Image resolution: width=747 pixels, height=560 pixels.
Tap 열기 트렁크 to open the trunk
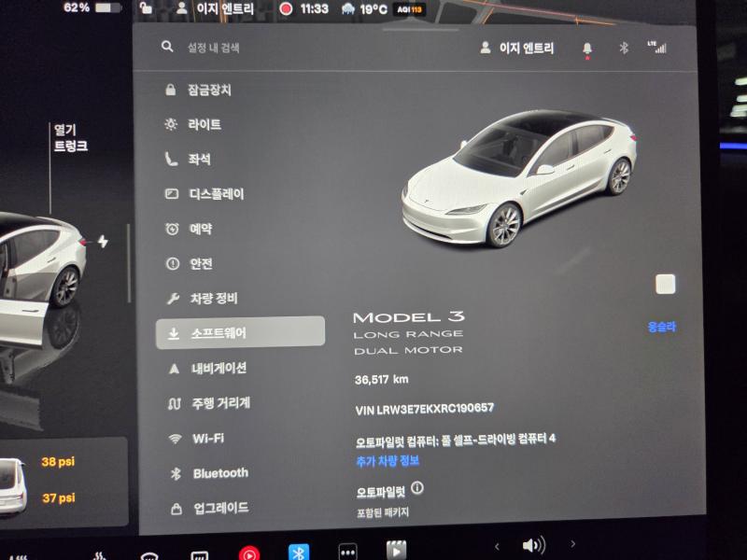click(x=71, y=138)
